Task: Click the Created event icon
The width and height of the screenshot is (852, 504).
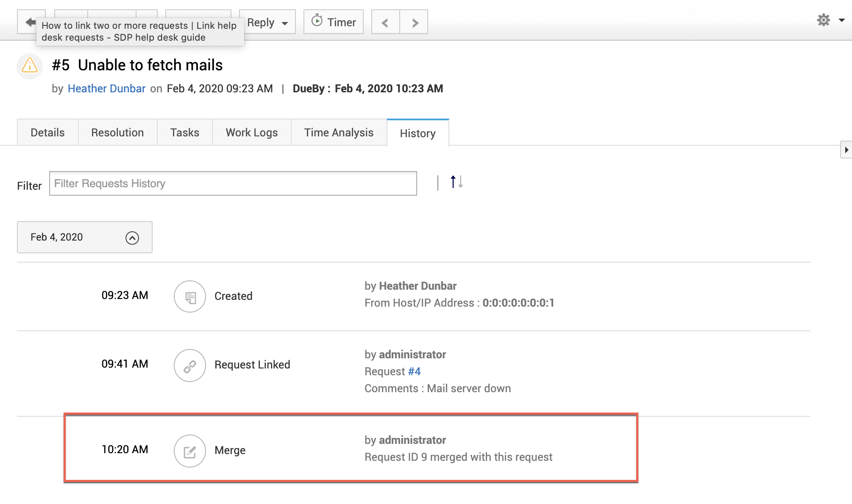Action: click(x=189, y=296)
